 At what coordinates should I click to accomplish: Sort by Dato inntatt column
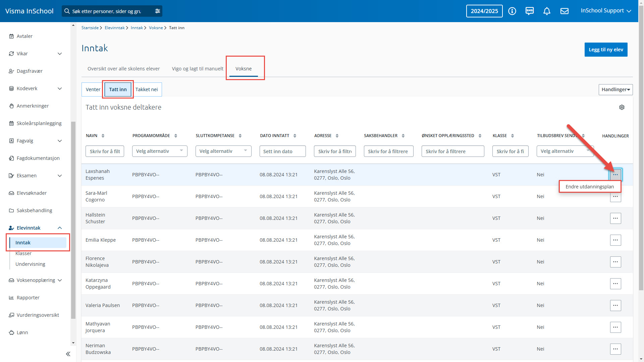click(295, 136)
